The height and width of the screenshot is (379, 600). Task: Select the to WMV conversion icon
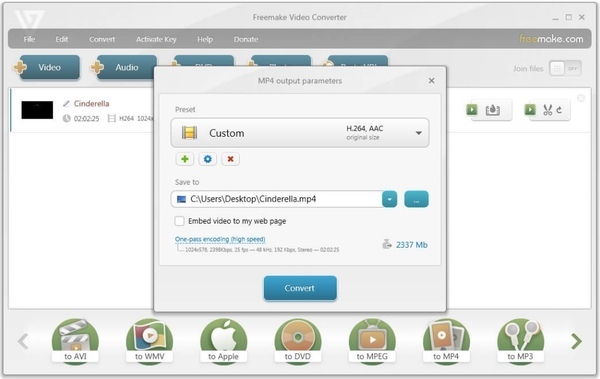click(150, 341)
